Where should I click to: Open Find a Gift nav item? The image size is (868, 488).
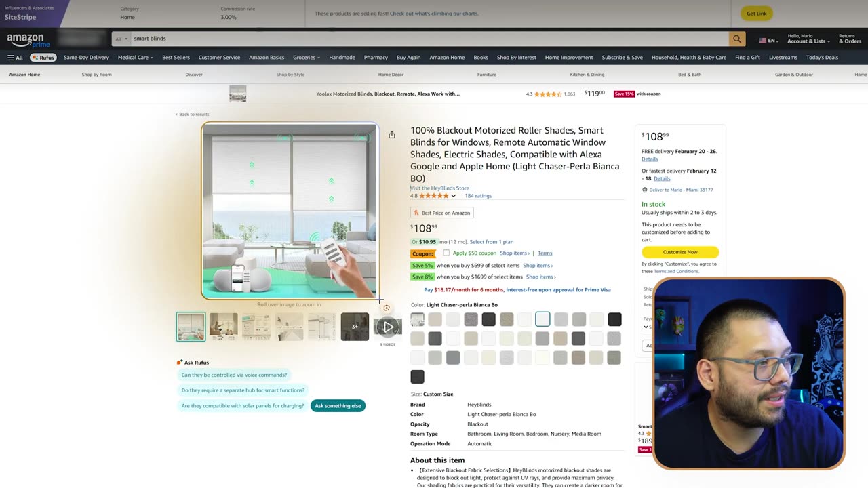tap(747, 58)
